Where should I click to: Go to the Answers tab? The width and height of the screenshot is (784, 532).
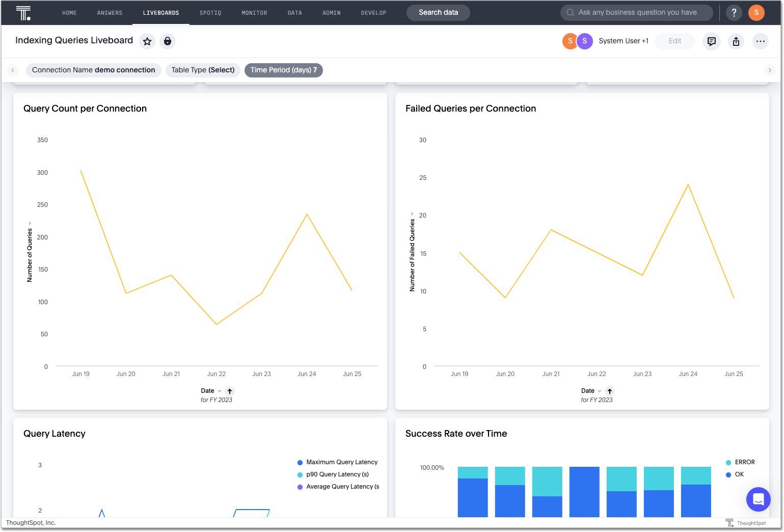tap(110, 13)
